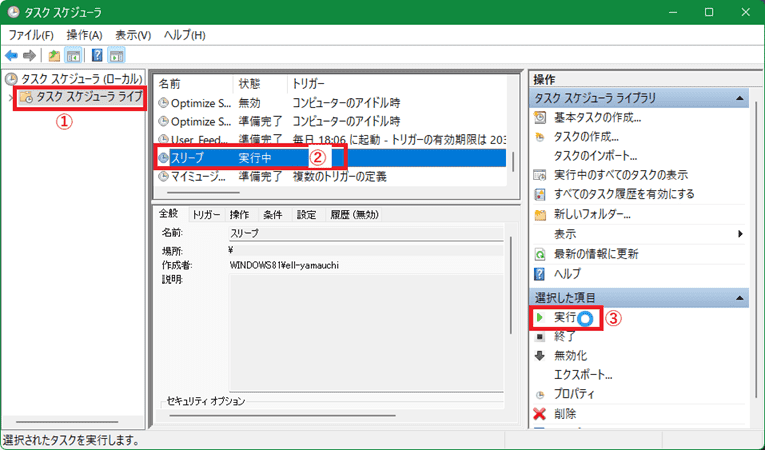765x450 pixels.
Task: Click エクスポート... in the actions pane
Action: [x=583, y=375]
